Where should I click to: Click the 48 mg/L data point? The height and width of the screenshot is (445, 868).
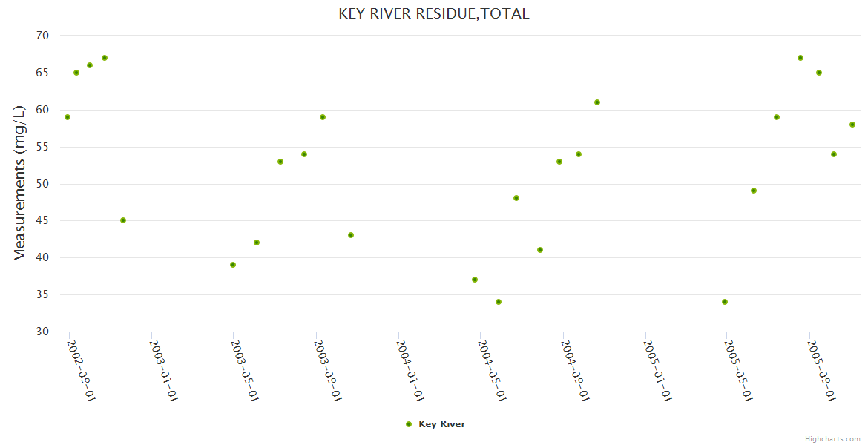(x=516, y=198)
